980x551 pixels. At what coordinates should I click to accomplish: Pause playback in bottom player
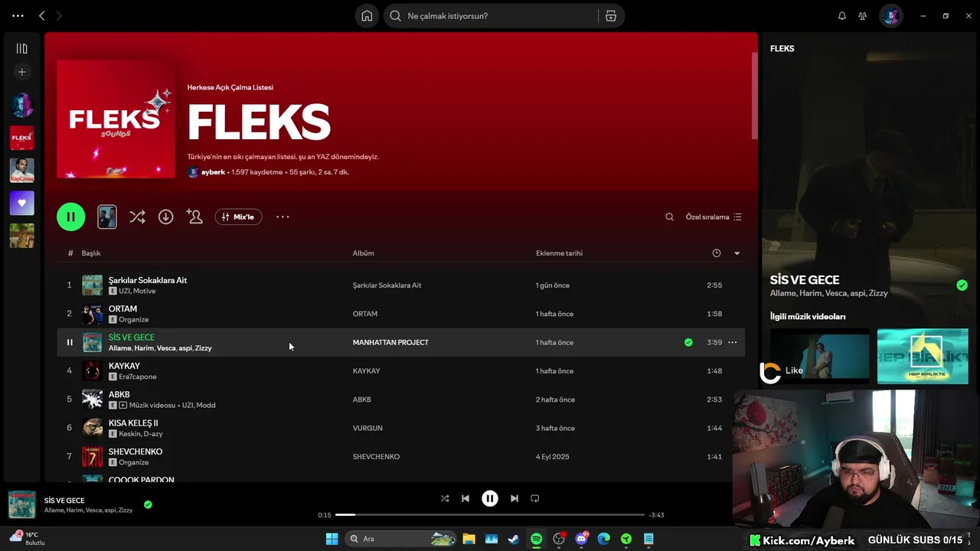(x=490, y=498)
